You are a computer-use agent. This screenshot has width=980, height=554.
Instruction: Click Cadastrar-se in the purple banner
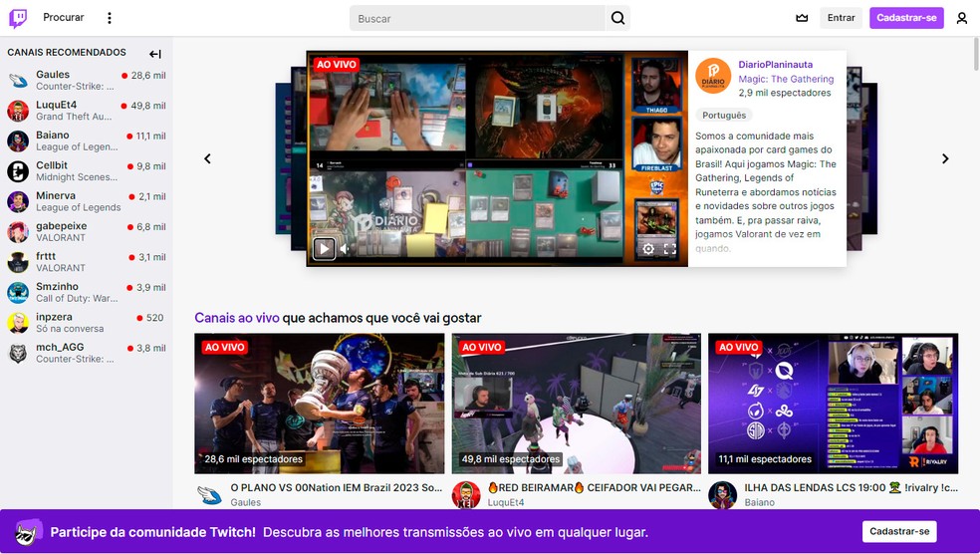click(899, 531)
